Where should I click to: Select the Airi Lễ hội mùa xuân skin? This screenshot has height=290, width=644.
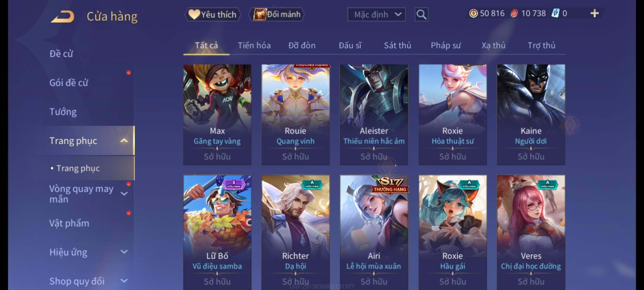point(374,232)
